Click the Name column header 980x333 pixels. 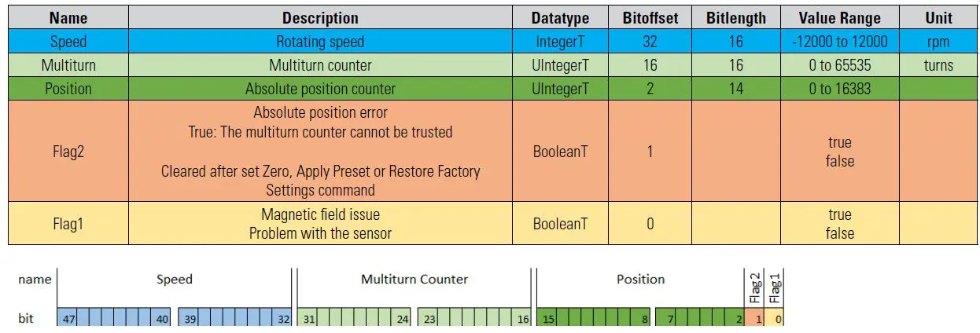(68, 18)
